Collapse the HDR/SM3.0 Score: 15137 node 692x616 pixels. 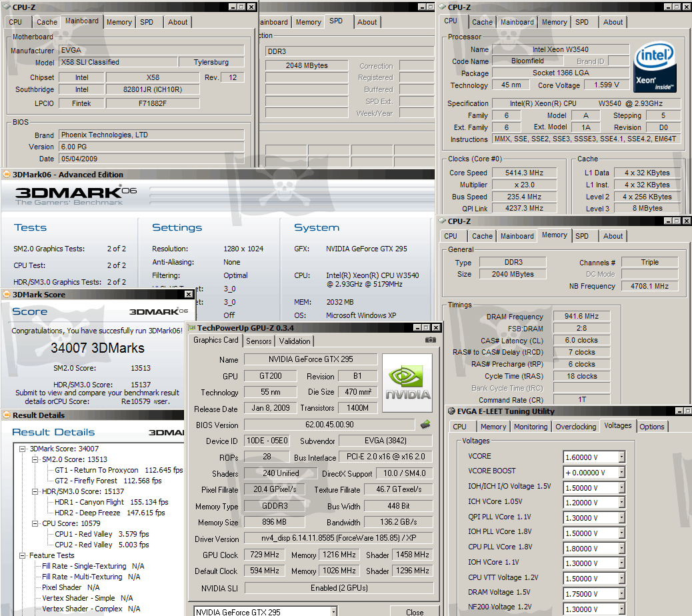[35, 491]
